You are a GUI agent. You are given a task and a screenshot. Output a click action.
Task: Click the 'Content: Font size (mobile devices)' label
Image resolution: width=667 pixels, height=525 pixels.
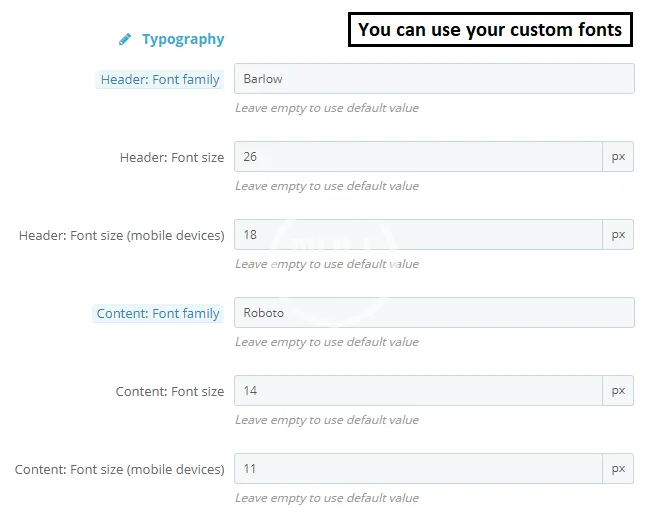click(x=119, y=470)
